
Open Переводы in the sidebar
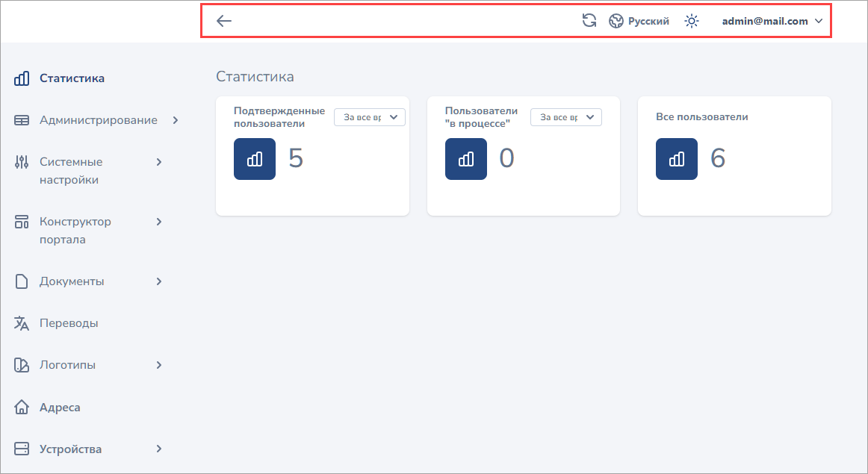point(69,323)
